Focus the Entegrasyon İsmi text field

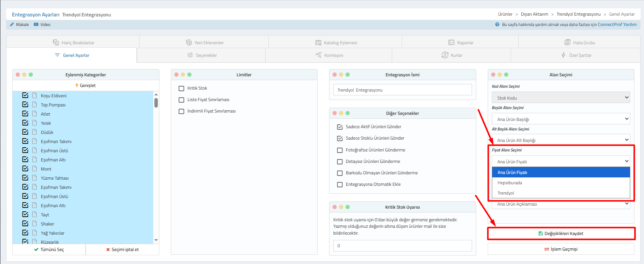point(402,90)
